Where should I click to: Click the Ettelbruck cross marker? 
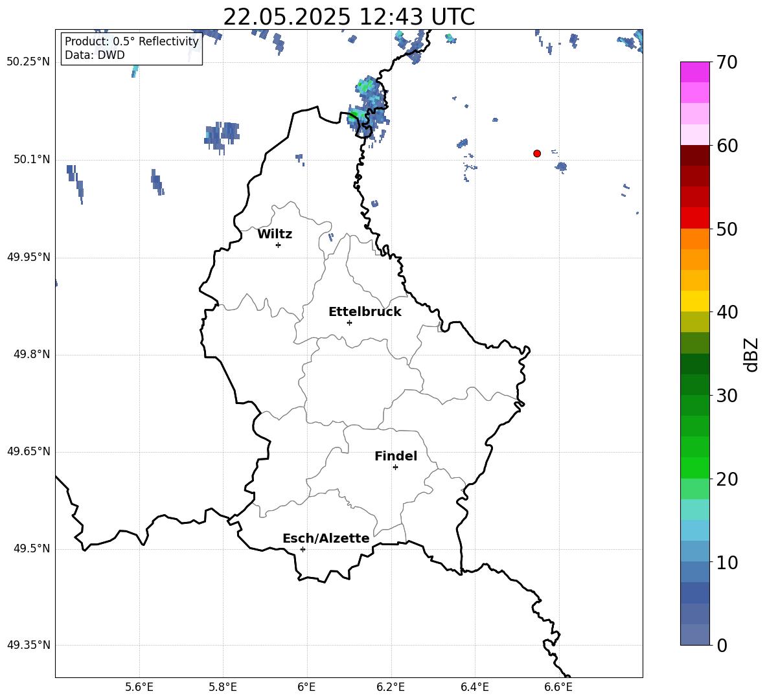pos(349,322)
